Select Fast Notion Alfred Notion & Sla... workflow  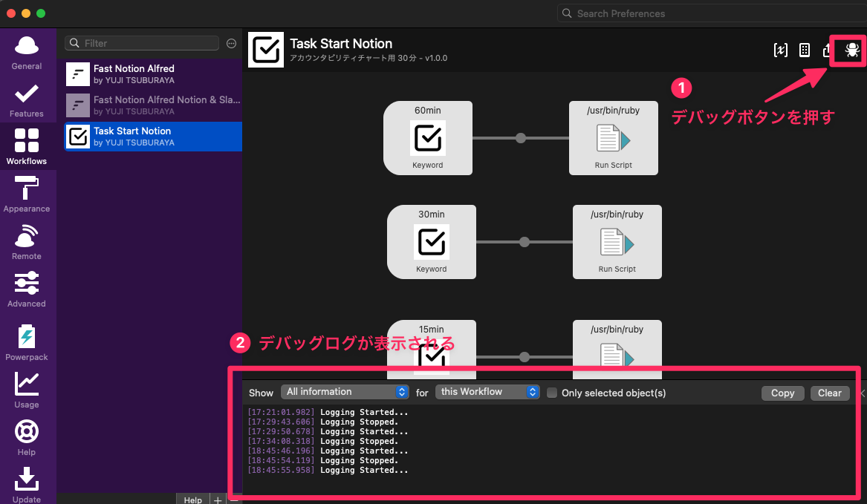coord(153,105)
